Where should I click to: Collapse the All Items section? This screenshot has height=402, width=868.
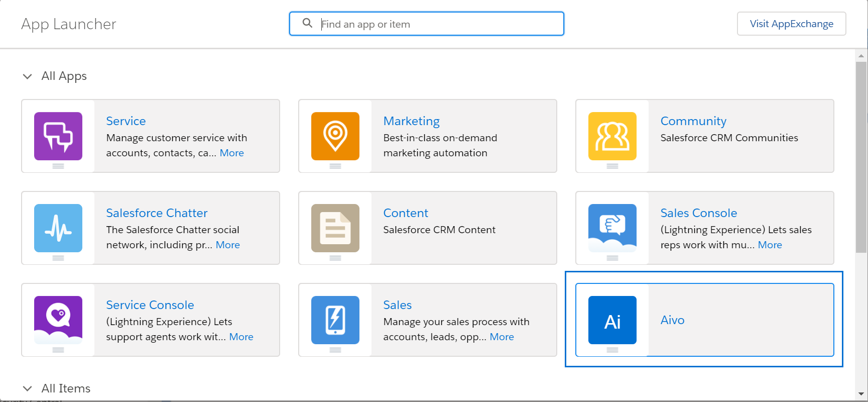coord(28,388)
